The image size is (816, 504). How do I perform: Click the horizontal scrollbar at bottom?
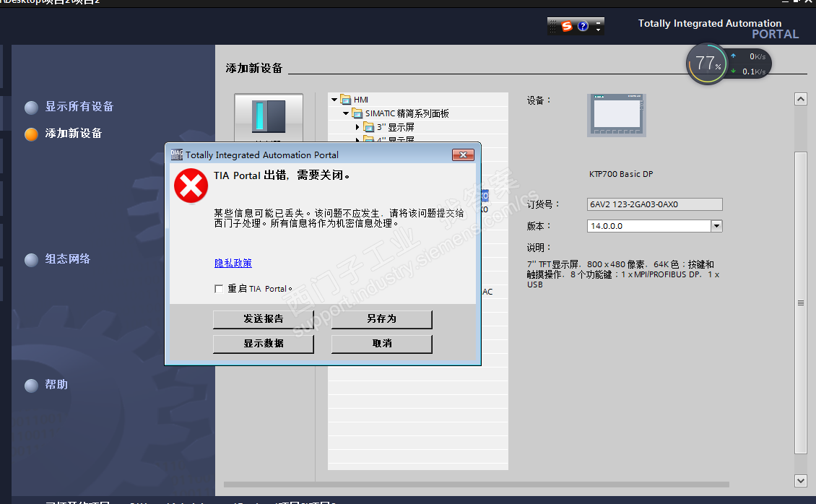[476, 485]
